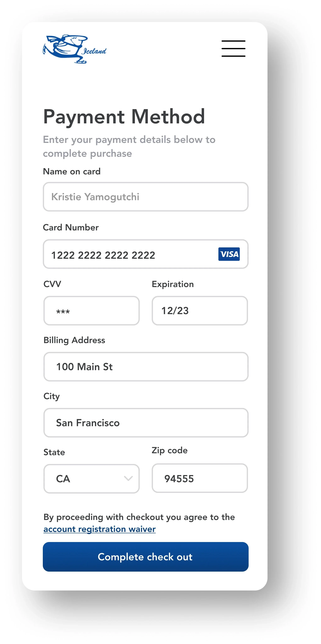Click the "Billing Address" label
The width and height of the screenshot is (321, 644).
[x=74, y=340]
